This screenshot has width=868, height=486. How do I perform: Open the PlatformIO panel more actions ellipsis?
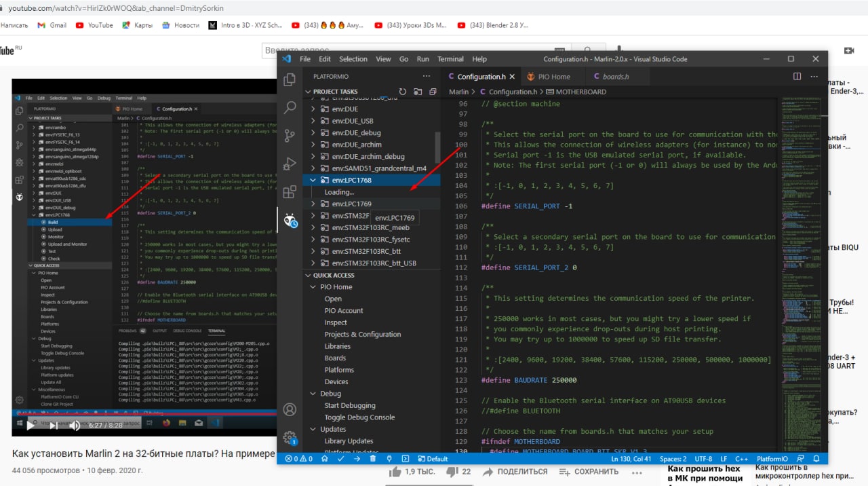click(x=426, y=77)
